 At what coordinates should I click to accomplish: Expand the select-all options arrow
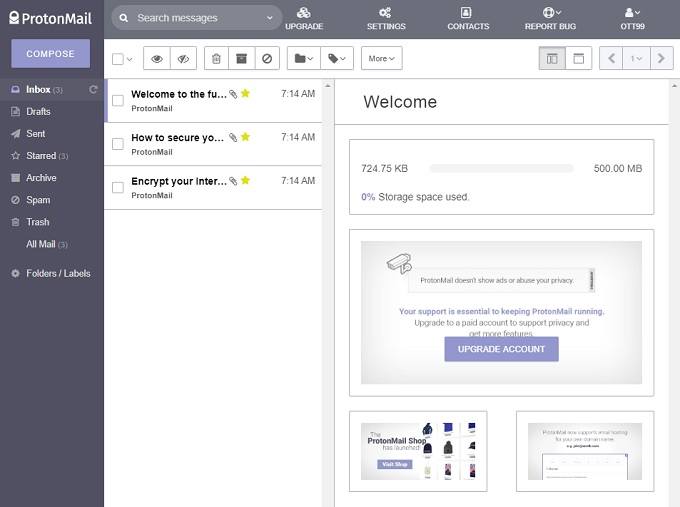[x=129, y=59]
